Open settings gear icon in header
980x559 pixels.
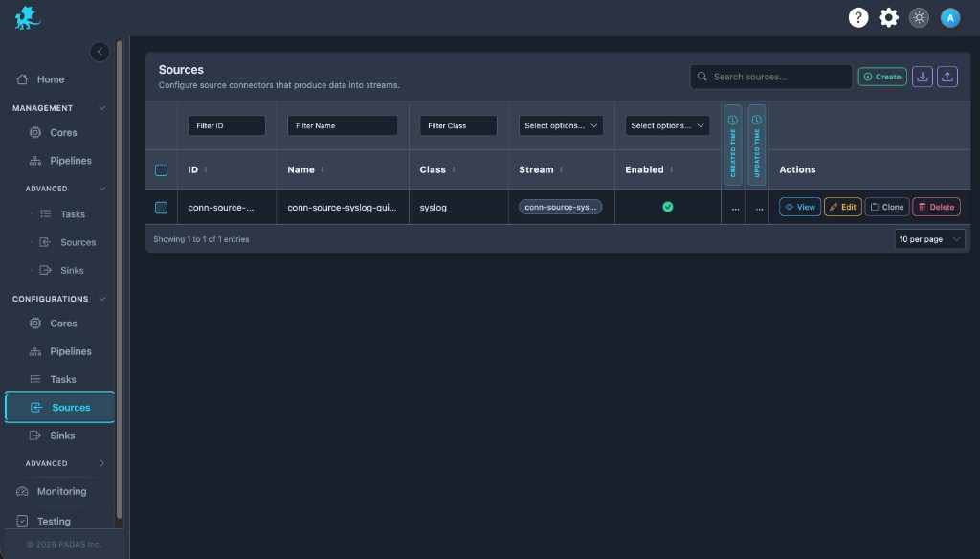click(x=888, y=17)
